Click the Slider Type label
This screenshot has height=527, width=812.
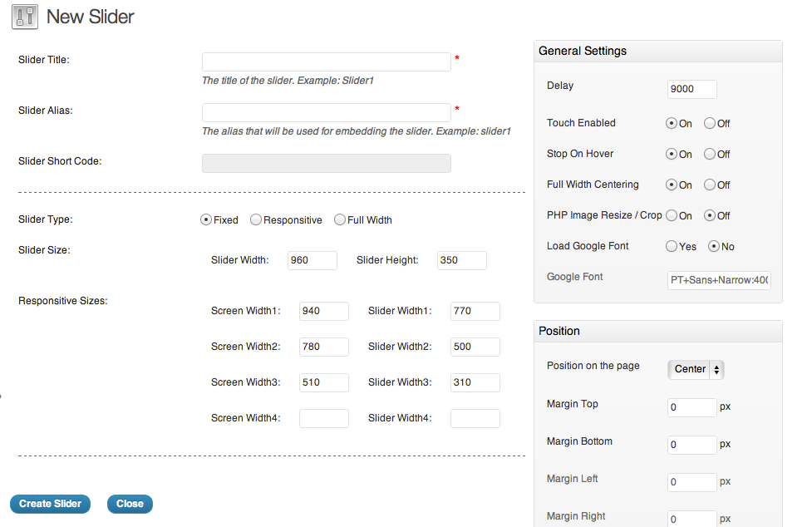click(46, 219)
